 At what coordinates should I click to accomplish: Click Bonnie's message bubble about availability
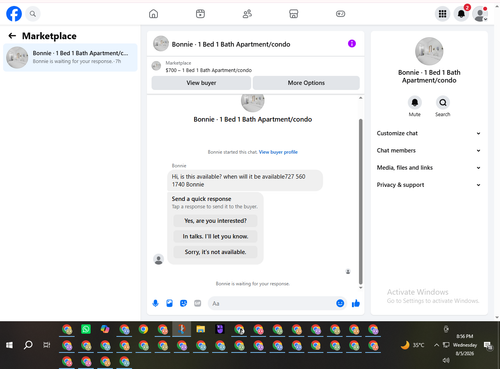[245, 180]
